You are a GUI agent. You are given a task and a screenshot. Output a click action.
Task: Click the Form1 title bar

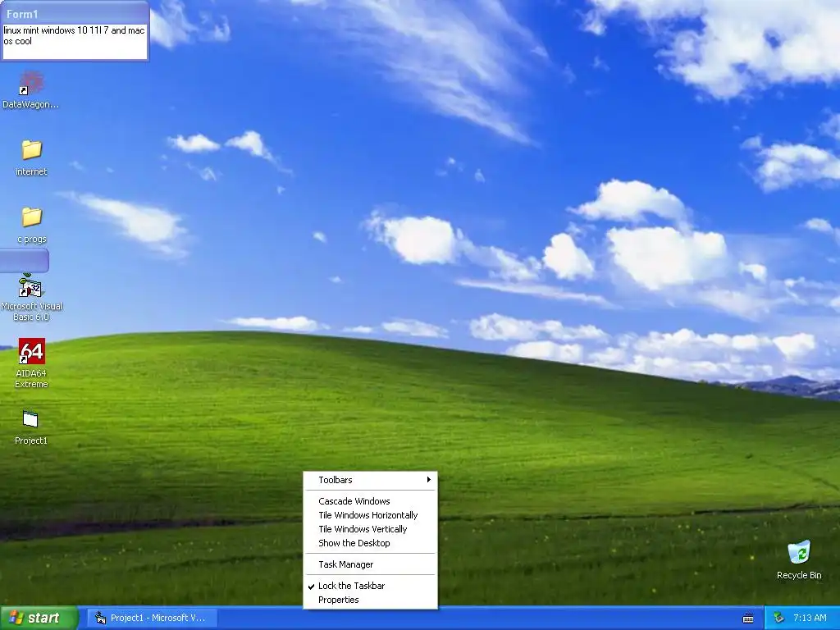(75, 13)
